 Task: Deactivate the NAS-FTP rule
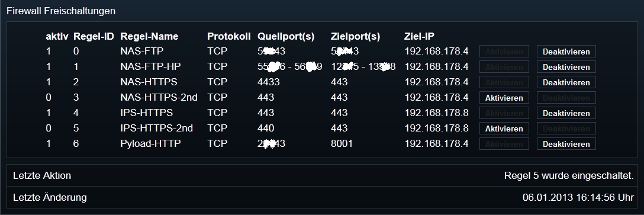566,52
